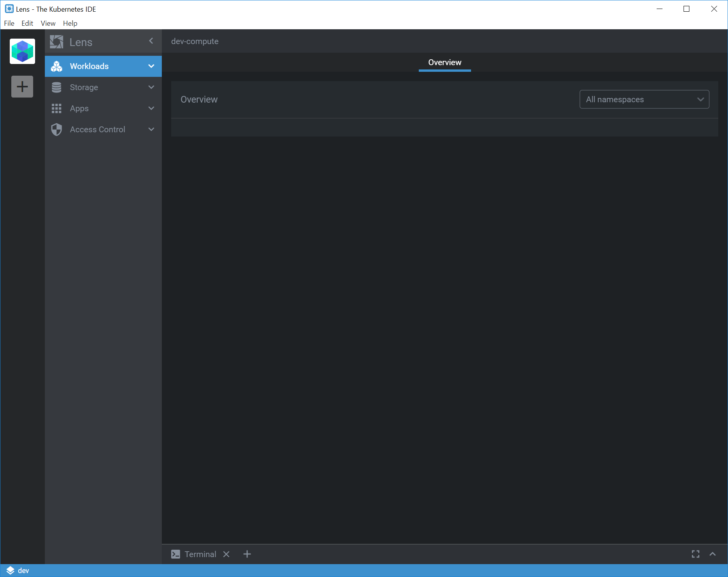Open the Storage menu item
The image size is (728, 577).
[x=103, y=87]
